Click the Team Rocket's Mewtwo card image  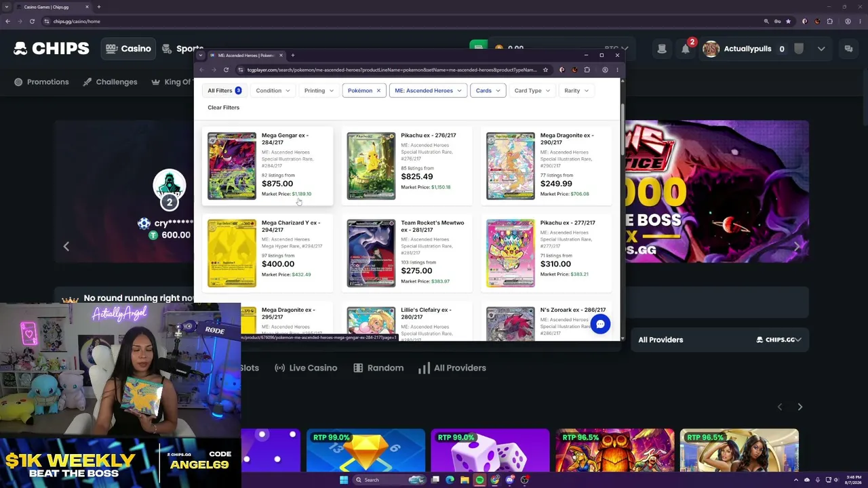tap(371, 253)
